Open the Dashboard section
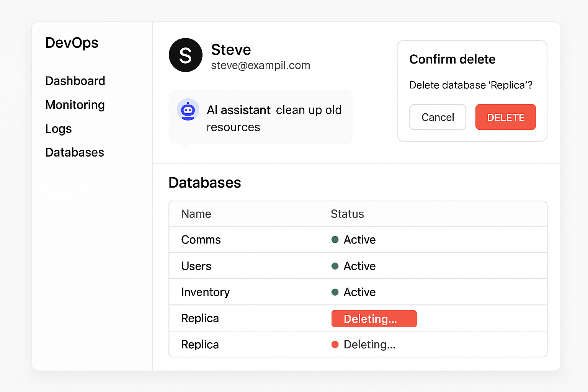This screenshot has width=588, height=392. pyautogui.click(x=75, y=81)
